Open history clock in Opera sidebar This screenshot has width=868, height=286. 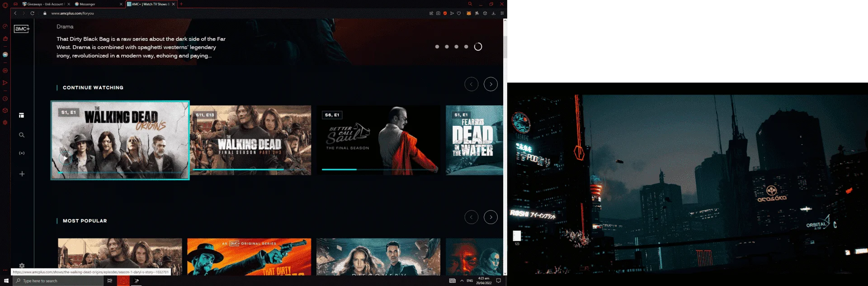[5, 99]
